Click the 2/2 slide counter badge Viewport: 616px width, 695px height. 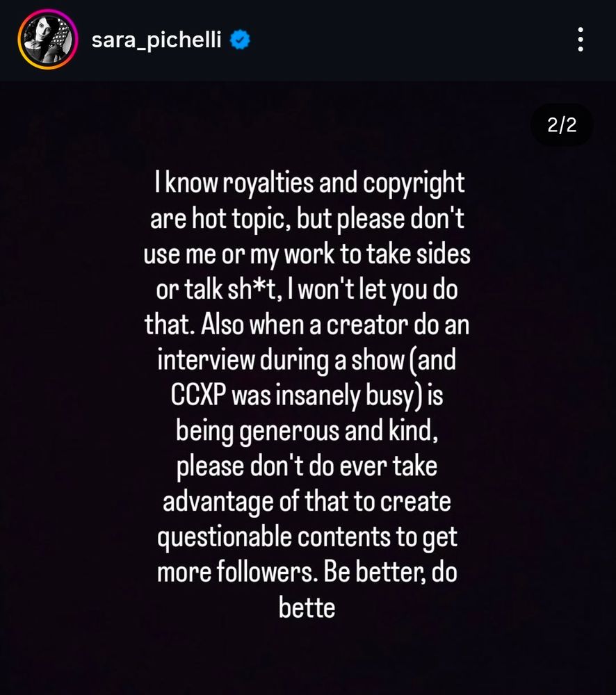(562, 125)
